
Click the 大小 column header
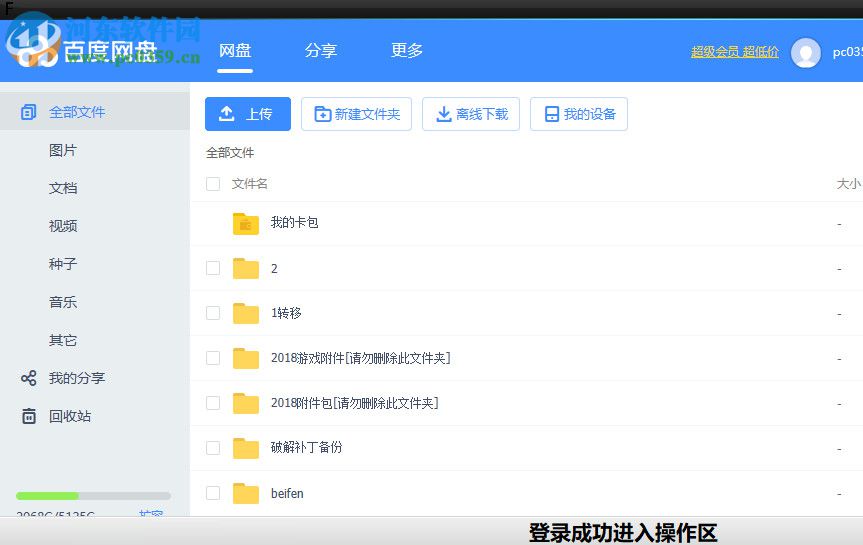[x=849, y=184]
